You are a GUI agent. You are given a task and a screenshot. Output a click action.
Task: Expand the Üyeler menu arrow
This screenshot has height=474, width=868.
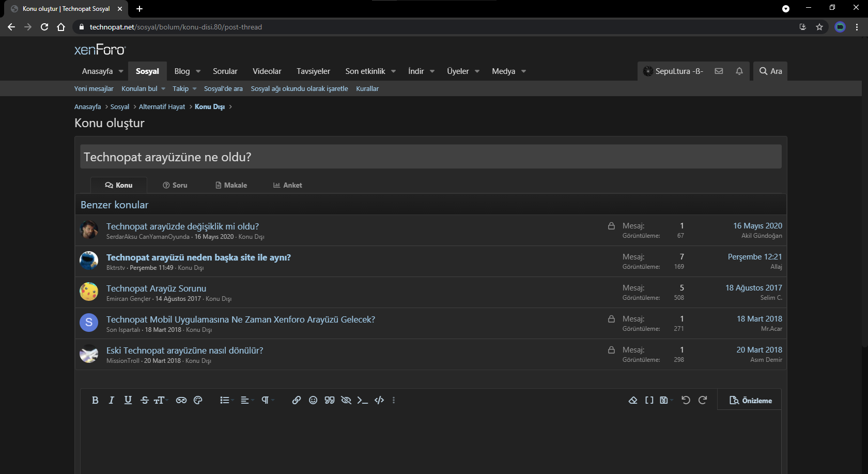pos(477,71)
